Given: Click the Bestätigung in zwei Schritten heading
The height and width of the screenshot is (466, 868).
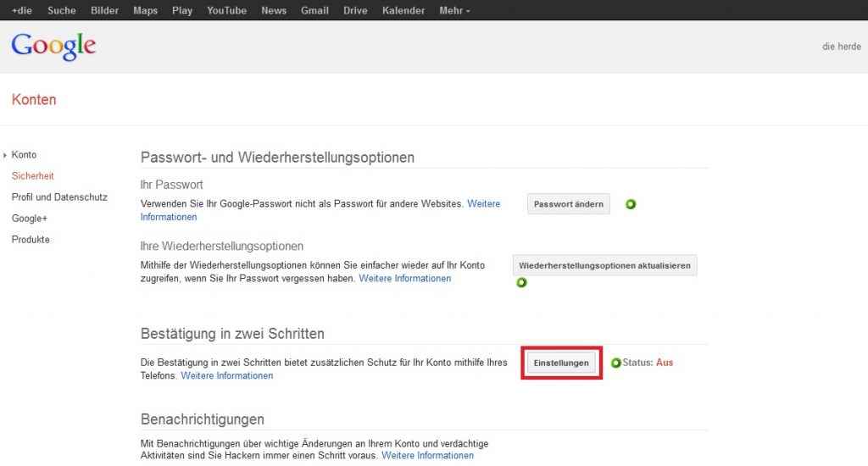Looking at the screenshot, I should point(232,334).
